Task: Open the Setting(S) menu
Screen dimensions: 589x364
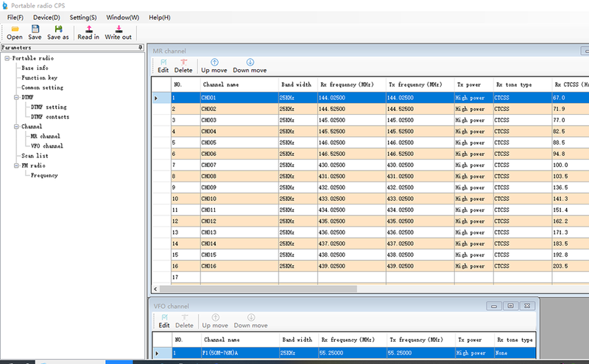Action: 83,17
